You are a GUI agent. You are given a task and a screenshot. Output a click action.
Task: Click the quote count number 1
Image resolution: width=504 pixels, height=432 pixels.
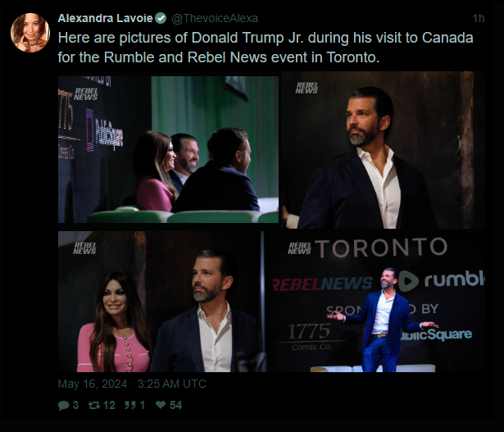tap(142, 405)
